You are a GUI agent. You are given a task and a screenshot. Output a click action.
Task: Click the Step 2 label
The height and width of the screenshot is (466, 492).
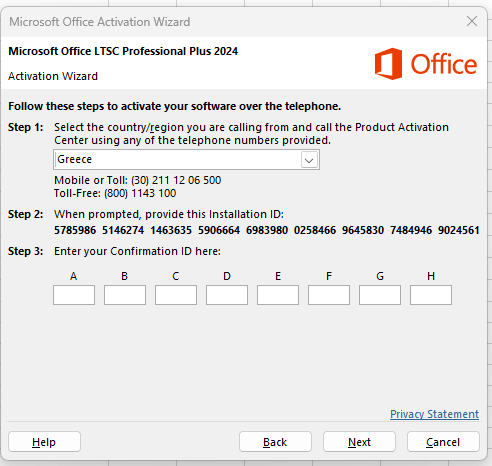pyautogui.click(x=26, y=214)
